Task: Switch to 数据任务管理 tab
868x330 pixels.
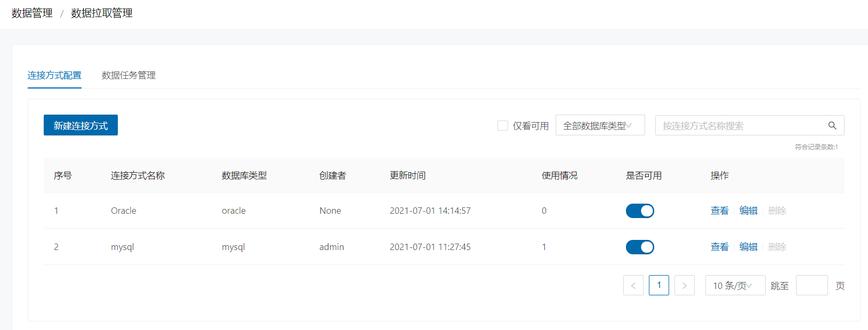Action: pyautogui.click(x=128, y=75)
